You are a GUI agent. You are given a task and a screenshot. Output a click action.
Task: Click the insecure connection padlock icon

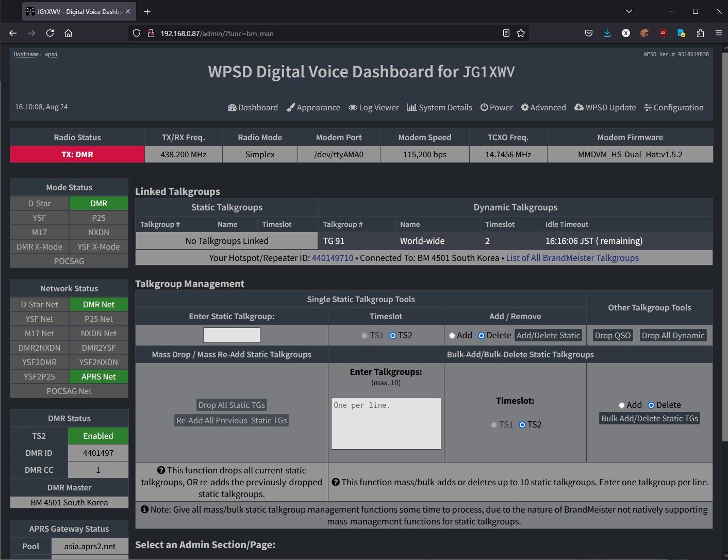coord(151,33)
